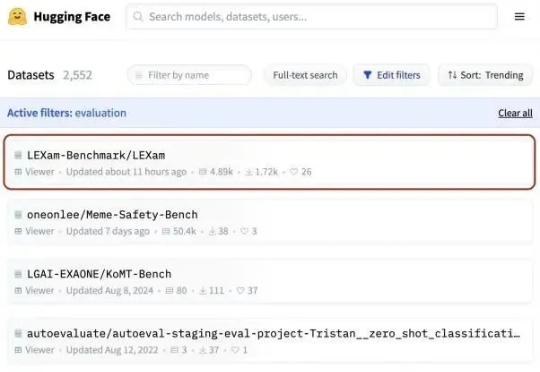Viewport: 540px width, 372px height.
Task: Click the 2,552 datasets count
Action: click(77, 75)
